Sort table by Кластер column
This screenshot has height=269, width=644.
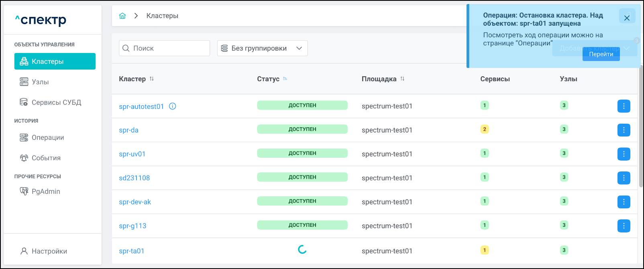152,79
